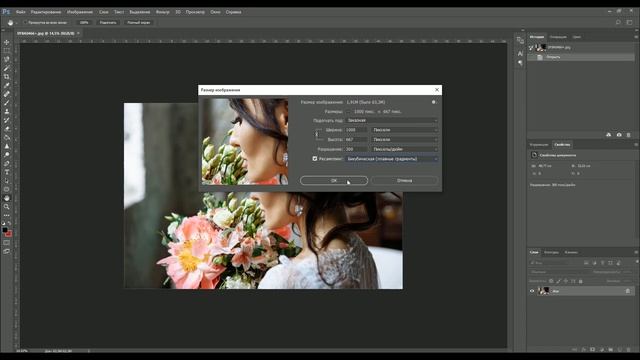
Task: Open the Файл menu
Action: pyautogui.click(x=21, y=12)
